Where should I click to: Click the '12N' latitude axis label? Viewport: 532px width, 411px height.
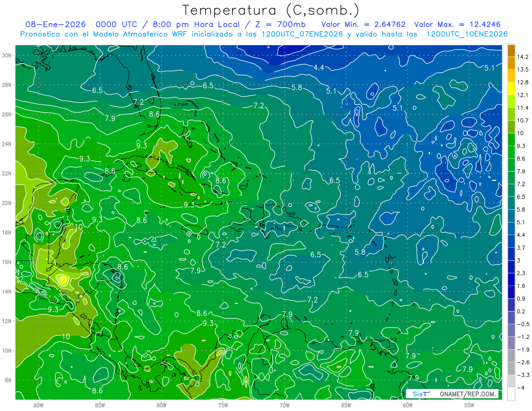coord(6,321)
